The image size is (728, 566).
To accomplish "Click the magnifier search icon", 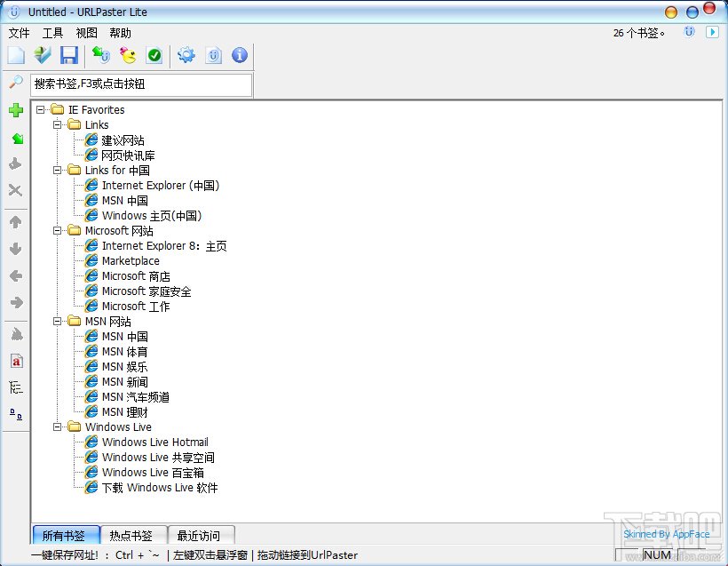I will tap(16, 83).
